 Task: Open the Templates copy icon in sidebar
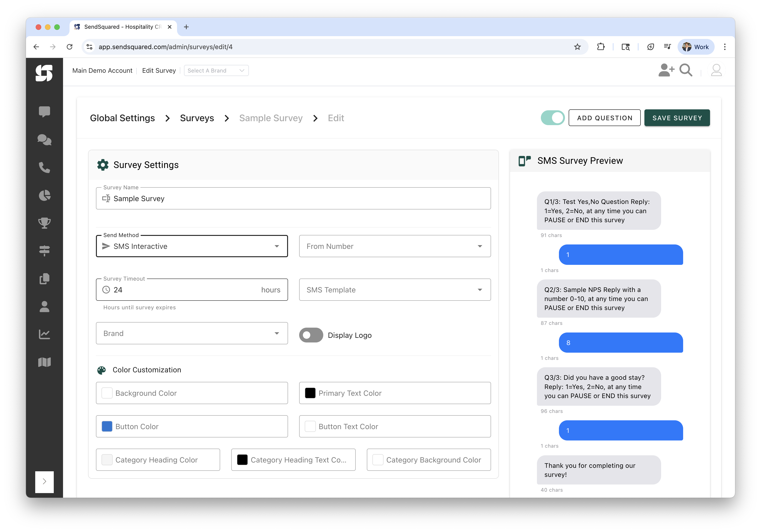pyautogui.click(x=45, y=278)
